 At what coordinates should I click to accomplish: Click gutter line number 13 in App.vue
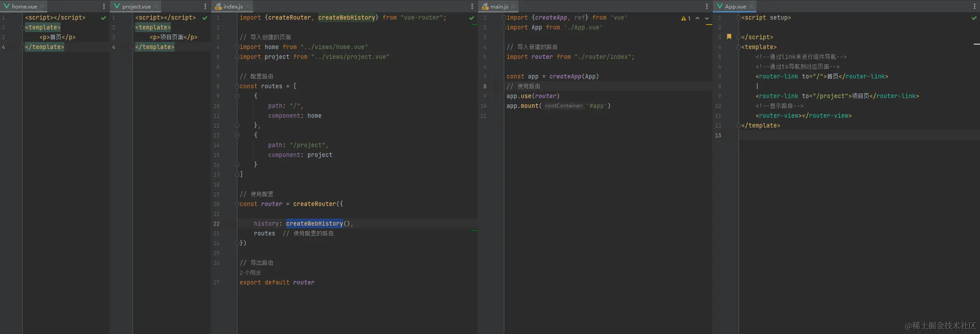pyautogui.click(x=718, y=136)
